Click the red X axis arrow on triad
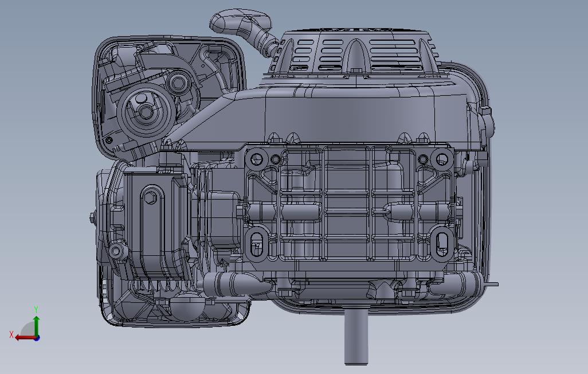 25,338
